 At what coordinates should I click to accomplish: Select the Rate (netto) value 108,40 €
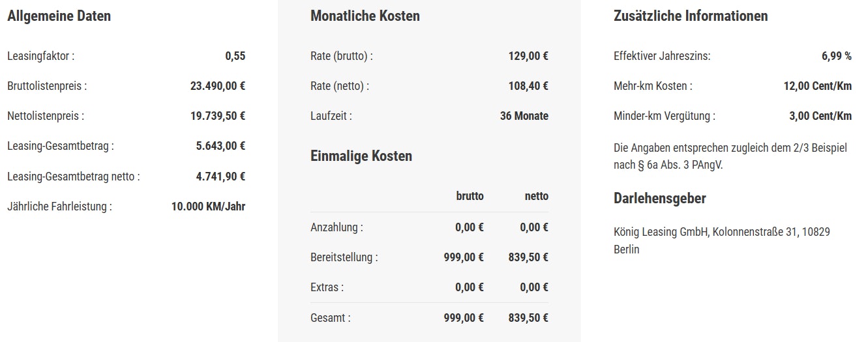coord(528,86)
